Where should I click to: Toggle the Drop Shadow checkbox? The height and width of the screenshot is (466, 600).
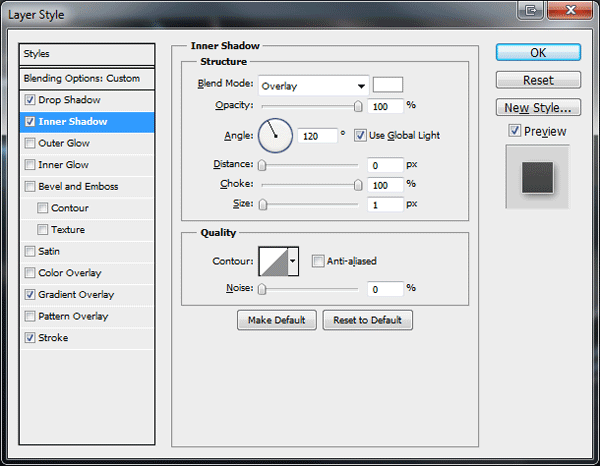point(30,100)
